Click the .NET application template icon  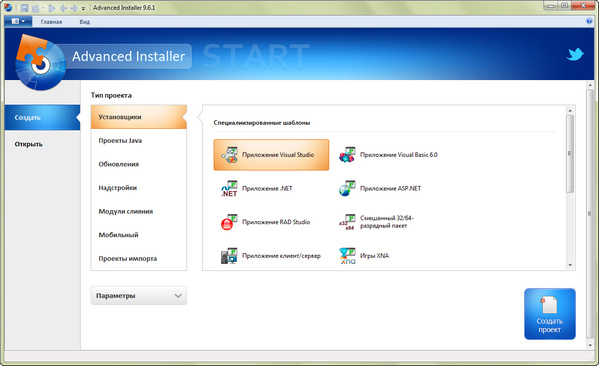230,188
